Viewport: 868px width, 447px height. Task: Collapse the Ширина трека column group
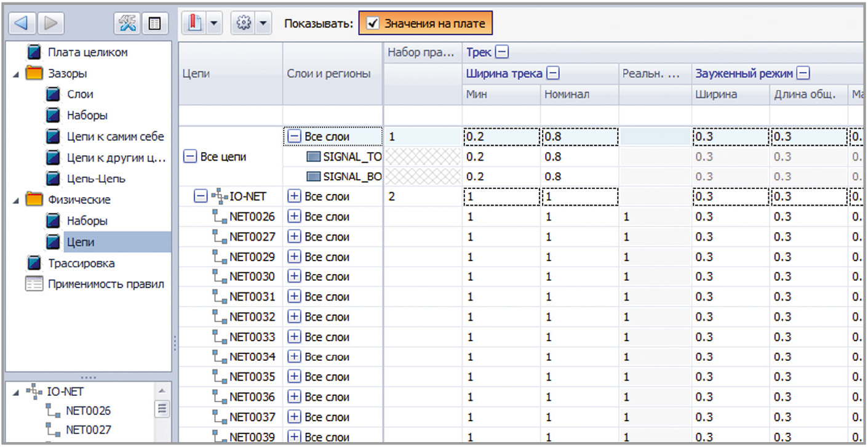(x=552, y=74)
